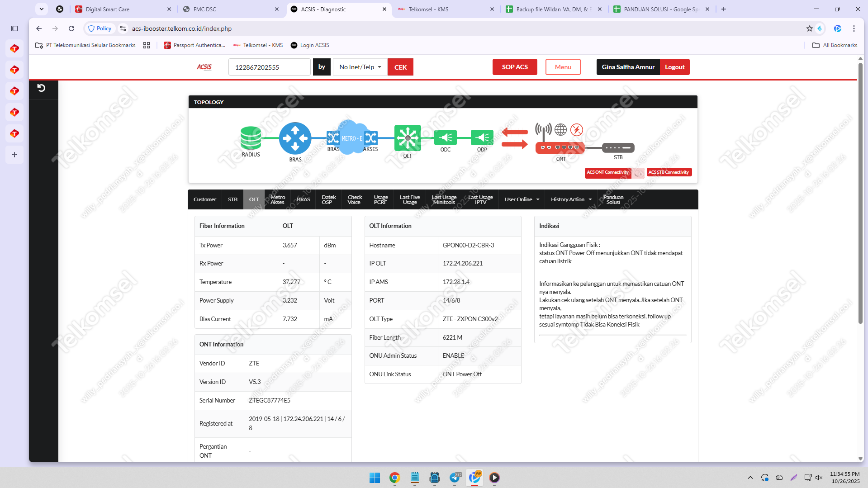Viewport: 868px width, 488px height.
Task: Select the OLT tab
Action: pos(254,199)
